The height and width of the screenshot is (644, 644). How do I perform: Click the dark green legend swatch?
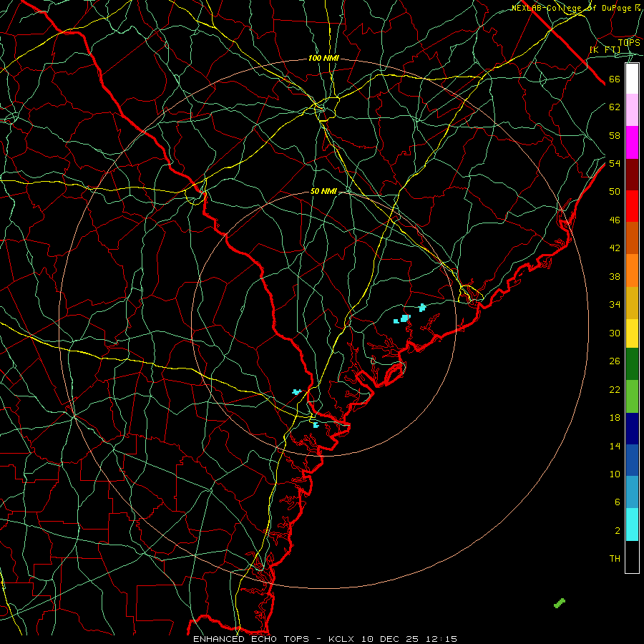pos(632,364)
